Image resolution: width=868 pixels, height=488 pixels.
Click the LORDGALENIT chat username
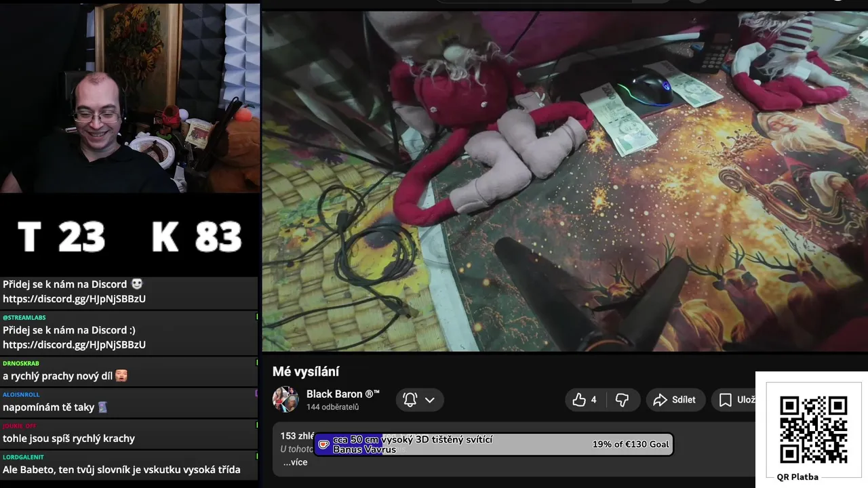[23, 457]
